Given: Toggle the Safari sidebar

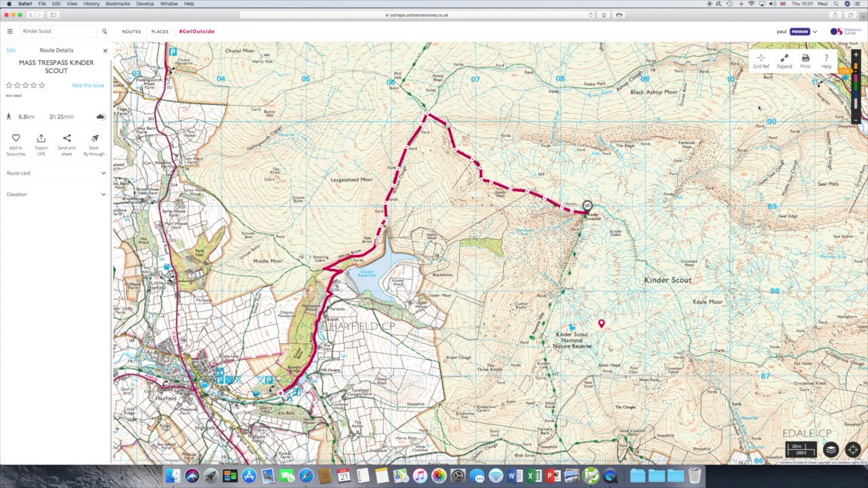Looking at the screenshot, I should (54, 15).
